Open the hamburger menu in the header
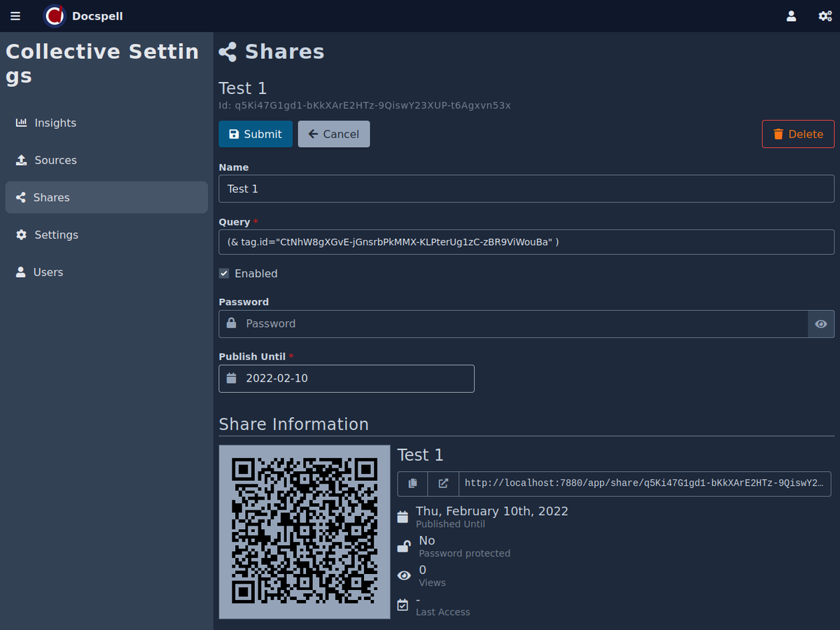 click(x=15, y=16)
